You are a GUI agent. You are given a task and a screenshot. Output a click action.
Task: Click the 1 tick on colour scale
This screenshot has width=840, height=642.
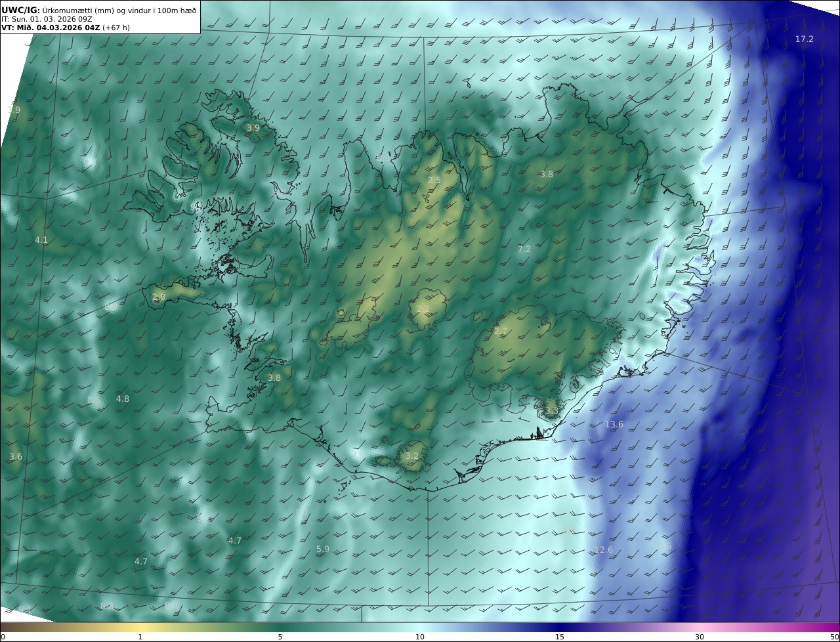click(x=140, y=637)
